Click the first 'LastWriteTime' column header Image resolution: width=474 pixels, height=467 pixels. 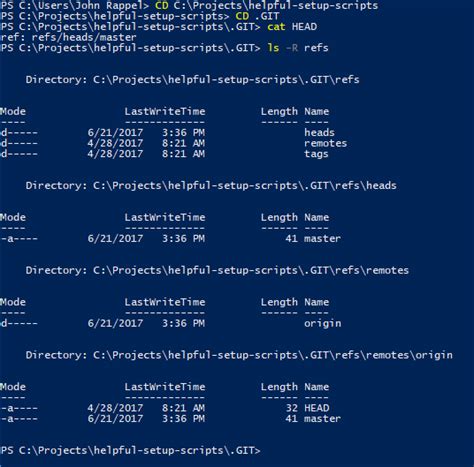[165, 111]
